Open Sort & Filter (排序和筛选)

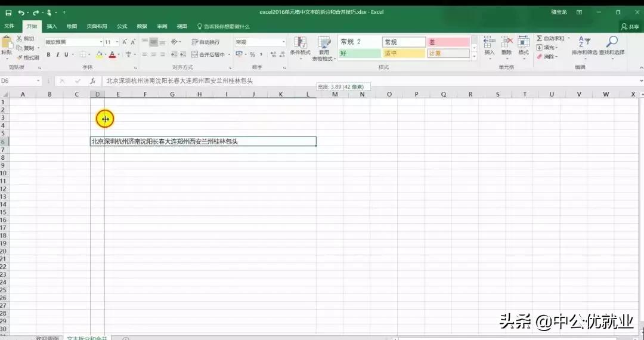(x=584, y=45)
